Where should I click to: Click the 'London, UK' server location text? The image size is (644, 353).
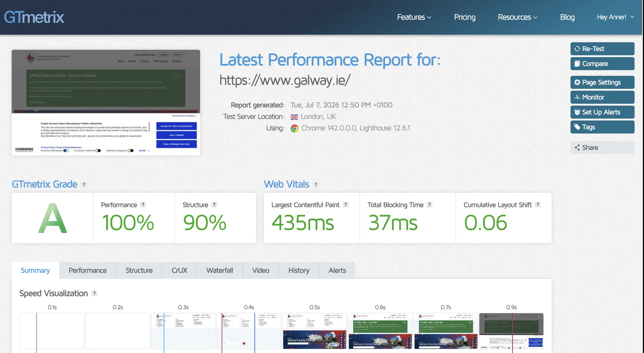click(x=318, y=117)
